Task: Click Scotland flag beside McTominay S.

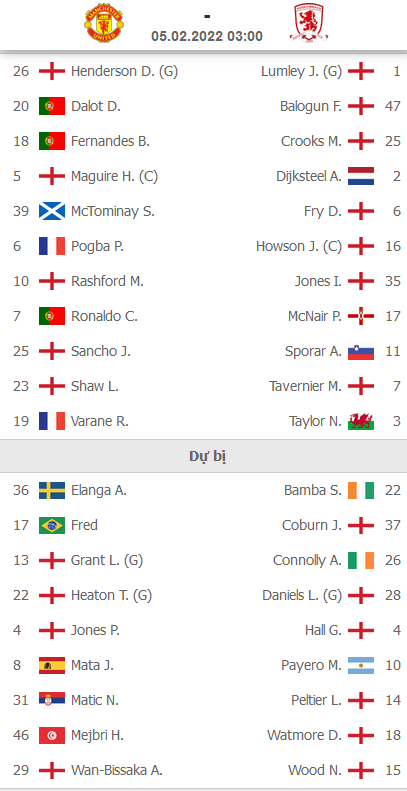Action: [52, 211]
